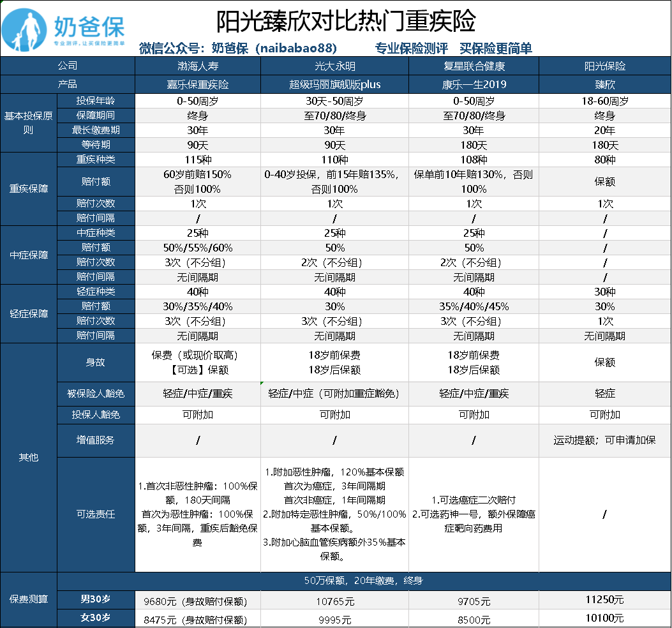The height and width of the screenshot is (628, 672).
Task: Click the 30%/35%/40% payout cell
Action: tap(198, 306)
